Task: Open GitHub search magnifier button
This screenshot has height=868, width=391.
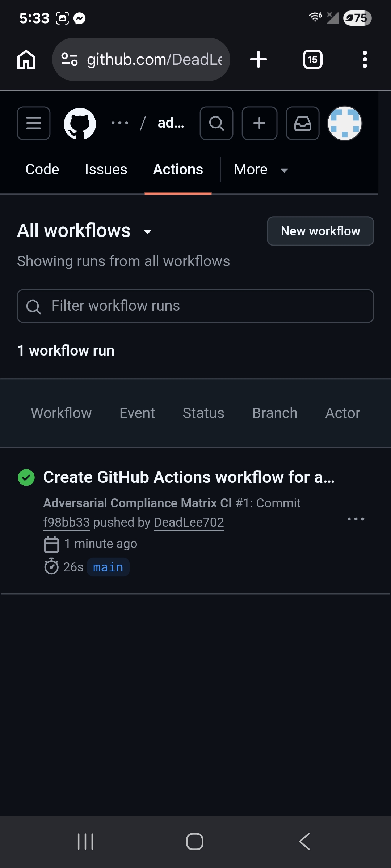Action: [x=216, y=123]
